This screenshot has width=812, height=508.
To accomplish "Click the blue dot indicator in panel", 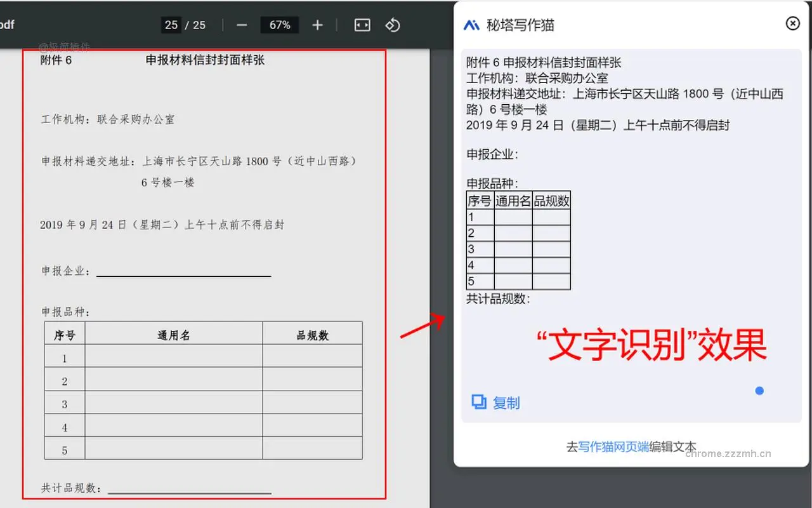I will click(759, 391).
